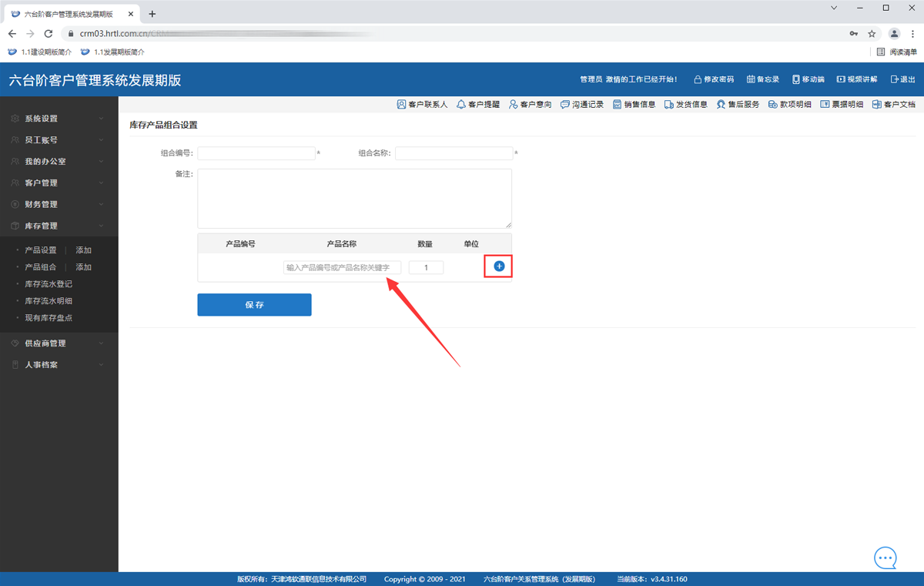Open the Chrome tab search dropdown arrow
Image resolution: width=924 pixels, height=586 pixels.
coord(834,8)
